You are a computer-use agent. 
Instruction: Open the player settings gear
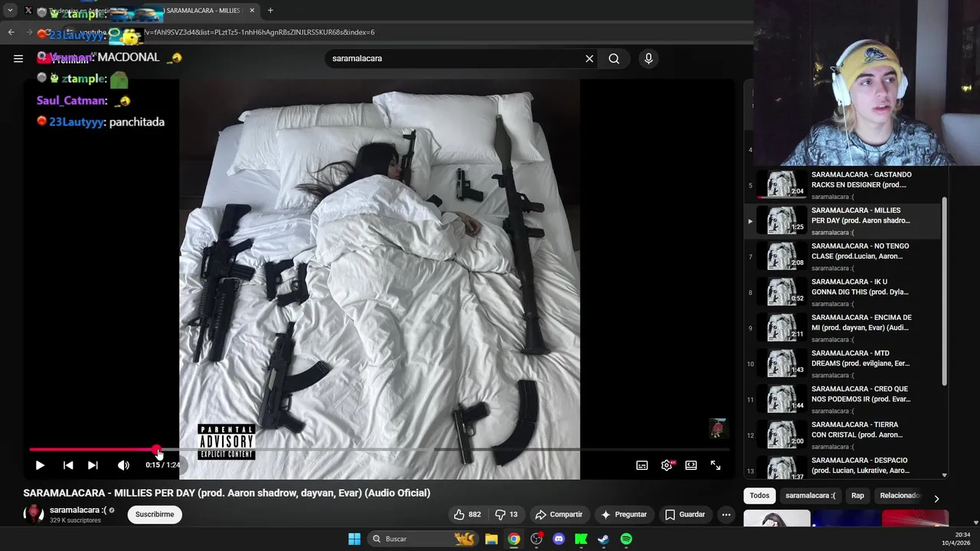point(667,465)
